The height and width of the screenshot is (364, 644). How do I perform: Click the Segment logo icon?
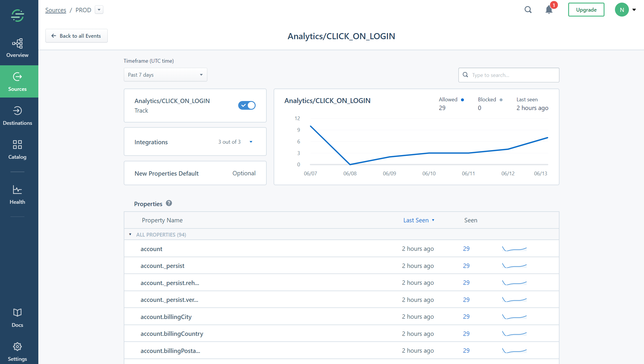coord(17,15)
